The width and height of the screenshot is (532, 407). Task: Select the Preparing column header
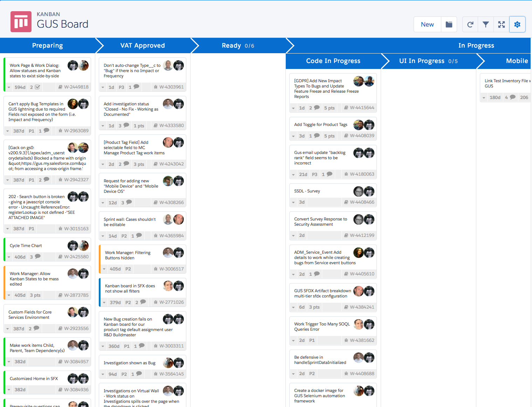point(48,45)
